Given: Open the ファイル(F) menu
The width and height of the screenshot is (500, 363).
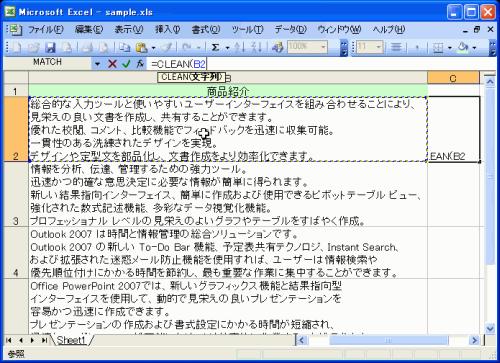Looking at the screenshot, I should click(45, 30).
